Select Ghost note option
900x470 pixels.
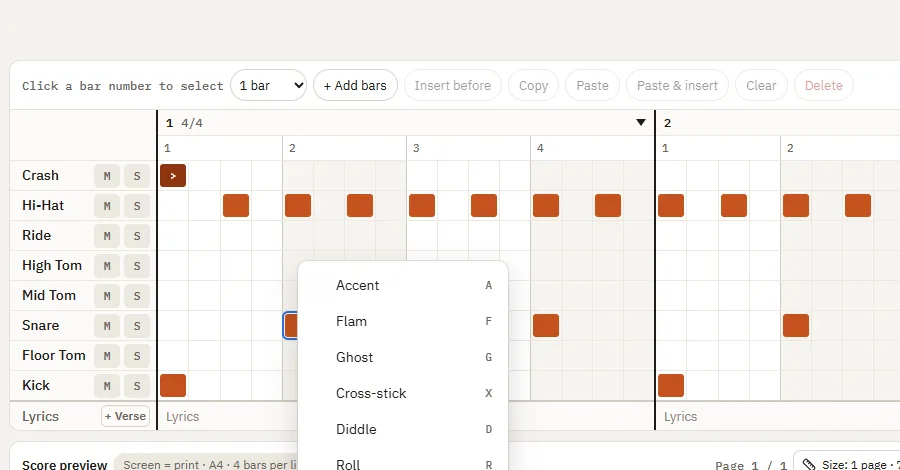403,358
